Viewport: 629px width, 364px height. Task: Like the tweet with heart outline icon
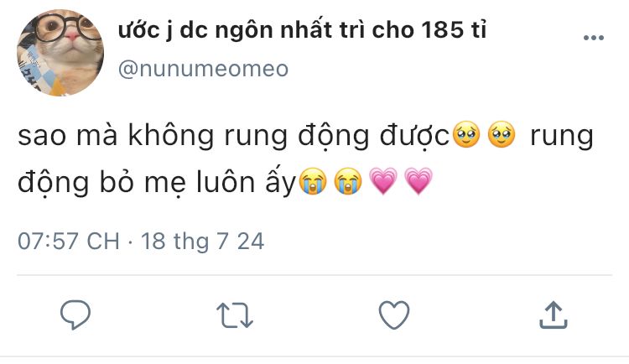coord(394,315)
